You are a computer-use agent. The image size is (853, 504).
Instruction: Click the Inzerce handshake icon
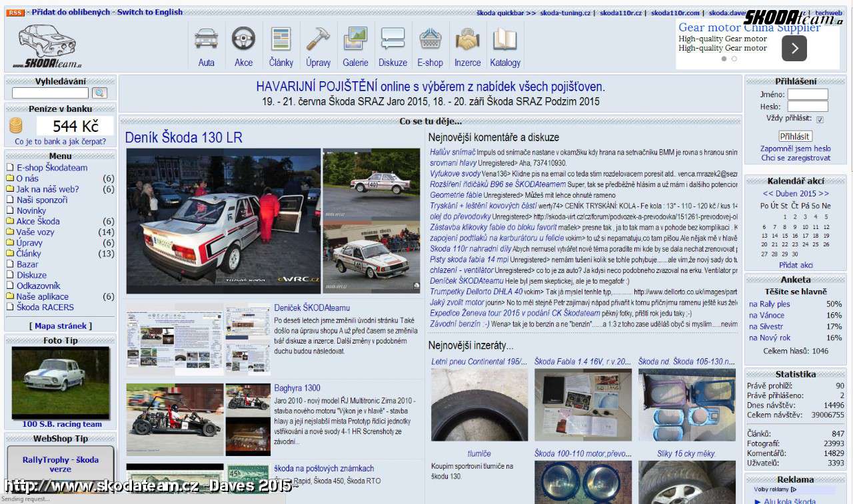click(x=467, y=39)
